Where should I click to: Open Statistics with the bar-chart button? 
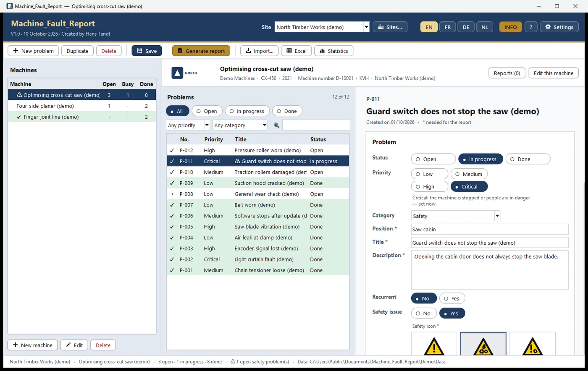coord(333,51)
